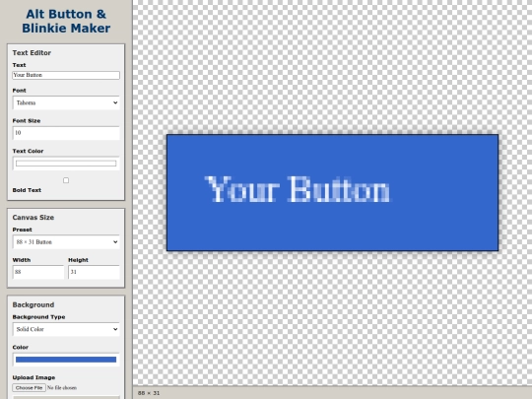
Task: Click the '88 × 31' status bar text
Action: tap(149, 393)
